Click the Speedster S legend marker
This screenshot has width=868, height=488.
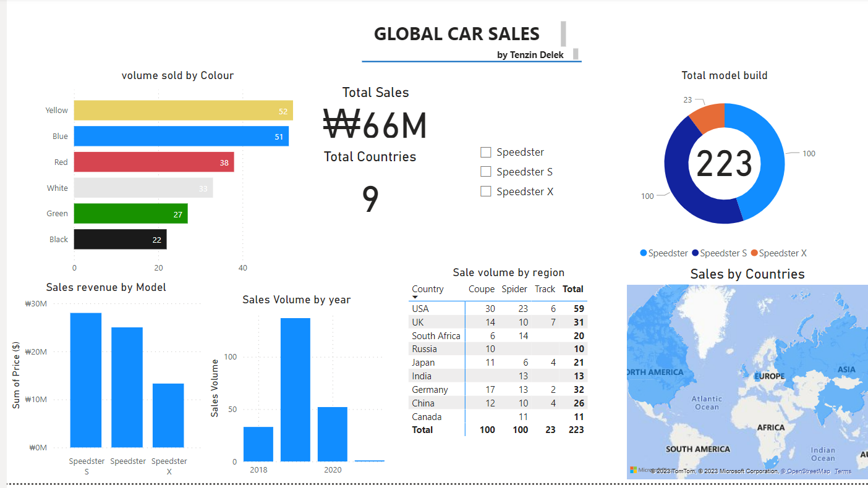(695, 253)
